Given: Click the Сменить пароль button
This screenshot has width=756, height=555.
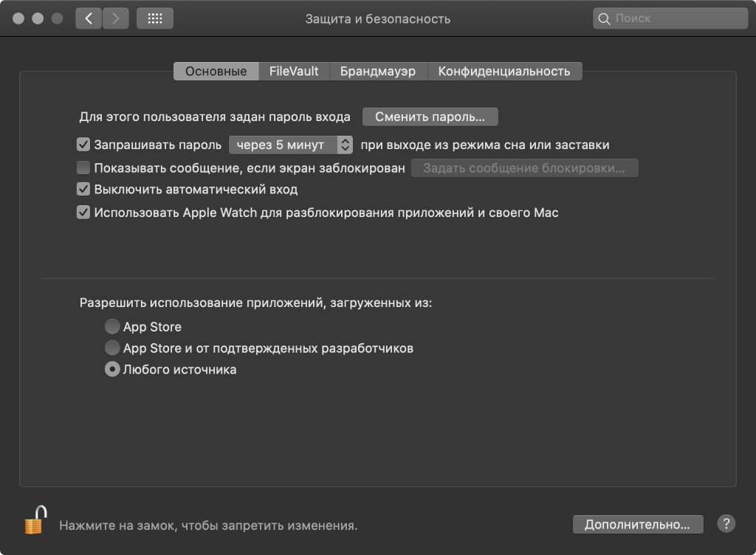Looking at the screenshot, I should click(430, 117).
